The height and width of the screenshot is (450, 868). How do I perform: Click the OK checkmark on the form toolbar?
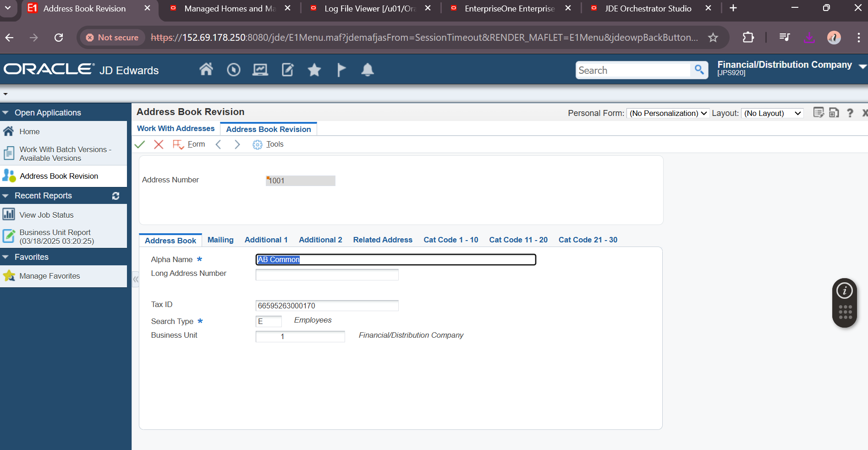[x=140, y=144]
